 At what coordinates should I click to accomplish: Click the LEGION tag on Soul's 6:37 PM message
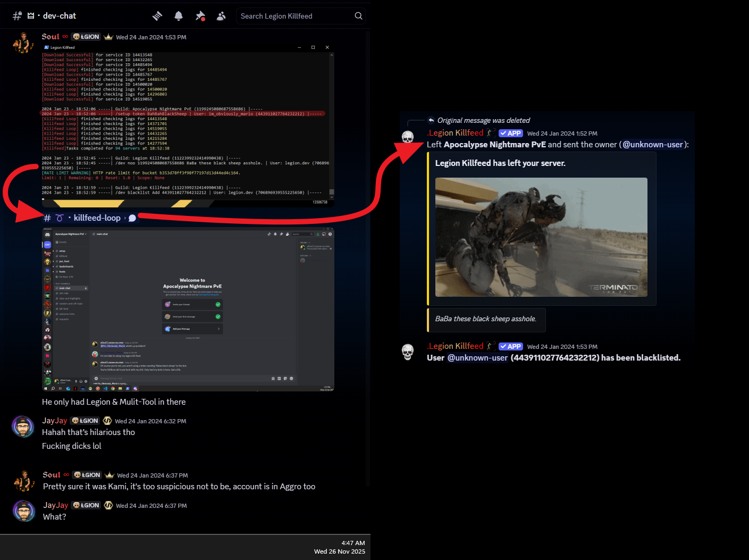click(x=87, y=475)
